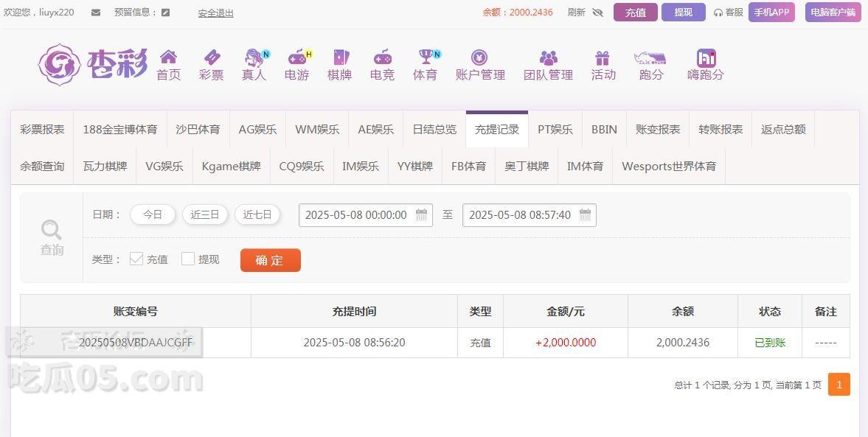Open the 彩票 lottery ticket icon

[212, 57]
